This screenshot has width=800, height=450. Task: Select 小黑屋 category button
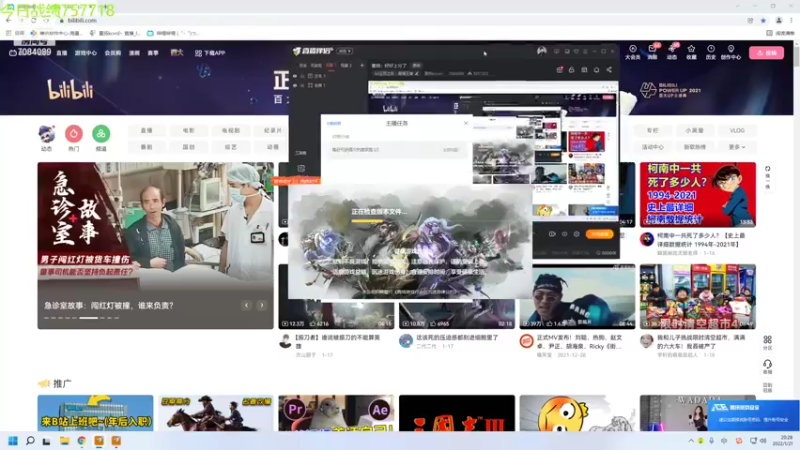(x=694, y=131)
